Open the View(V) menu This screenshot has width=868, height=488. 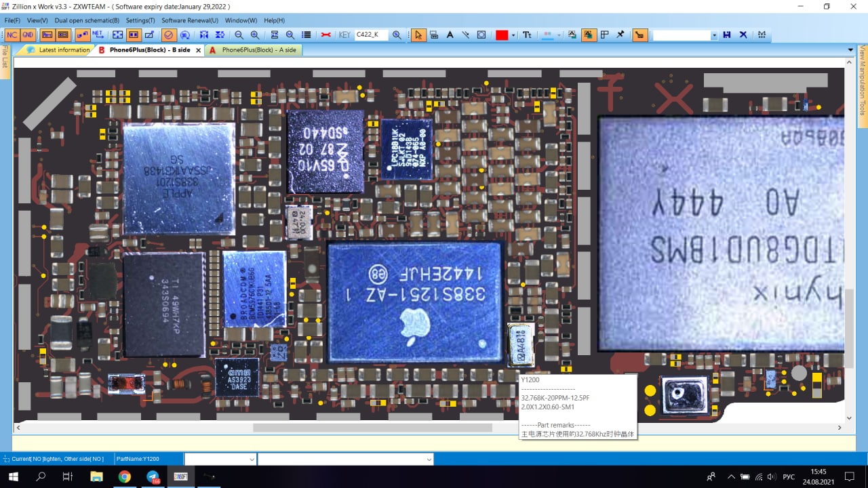pos(37,20)
